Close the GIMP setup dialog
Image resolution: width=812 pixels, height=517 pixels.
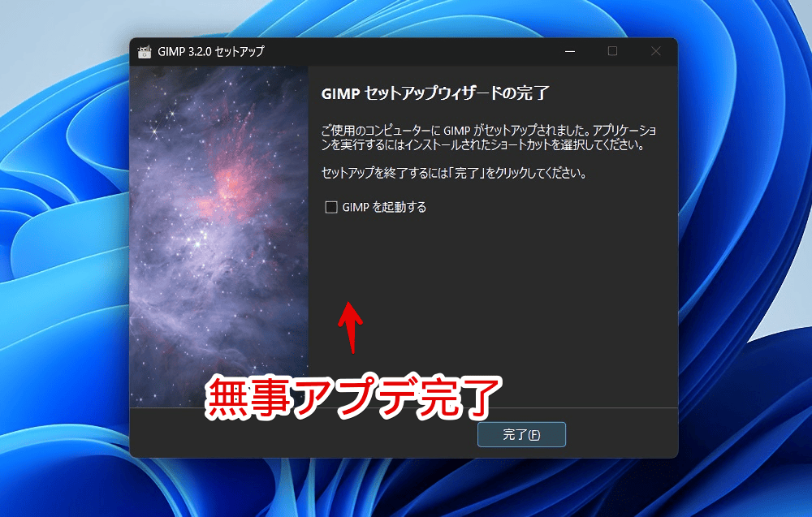pyautogui.click(x=655, y=52)
